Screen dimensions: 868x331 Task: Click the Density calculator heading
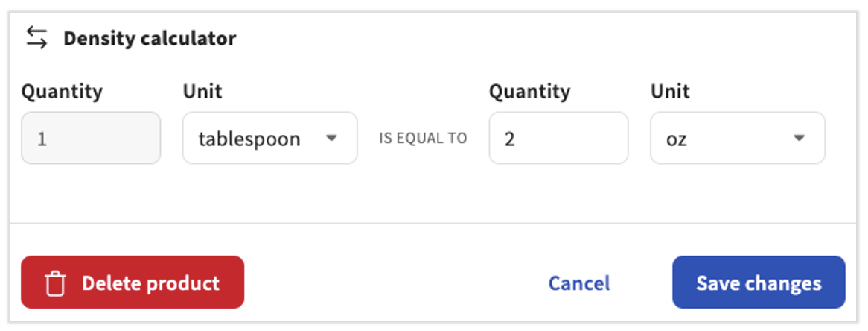[x=150, y=38]
